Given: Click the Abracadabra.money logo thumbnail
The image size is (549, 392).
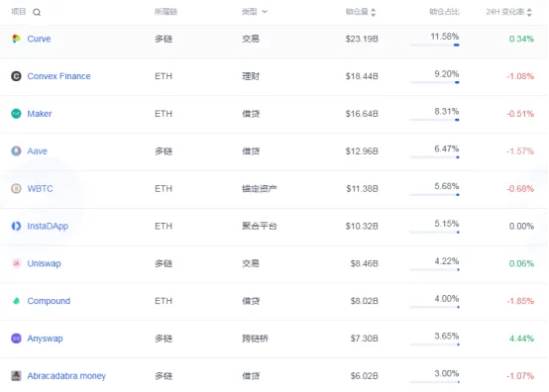Looking at the screenshot, I should click(x=16, y=376).
